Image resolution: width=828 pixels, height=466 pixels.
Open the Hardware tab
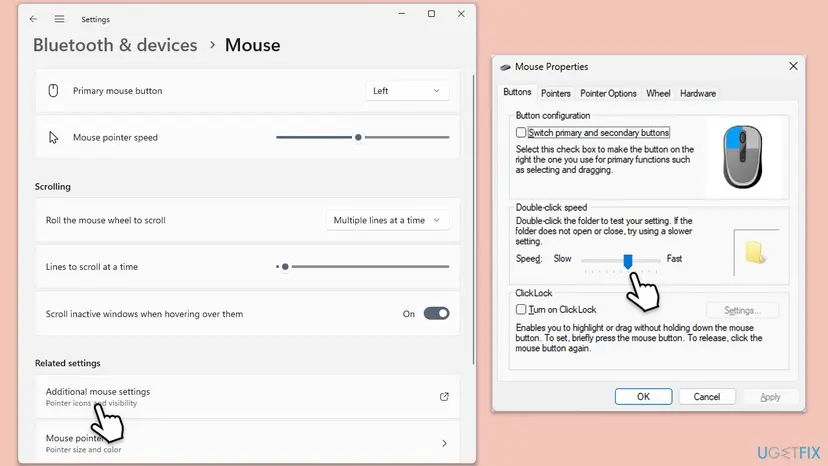698,94
